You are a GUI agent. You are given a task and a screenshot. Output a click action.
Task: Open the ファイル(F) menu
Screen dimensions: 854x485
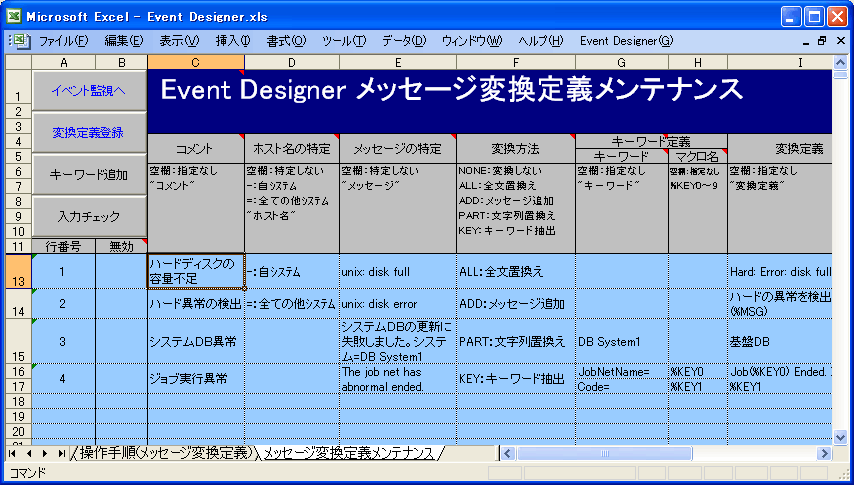63,41
